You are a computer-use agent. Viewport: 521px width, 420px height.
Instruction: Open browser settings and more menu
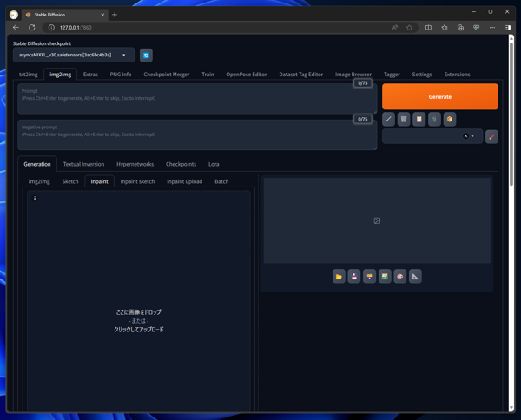[x=492, y=28]
